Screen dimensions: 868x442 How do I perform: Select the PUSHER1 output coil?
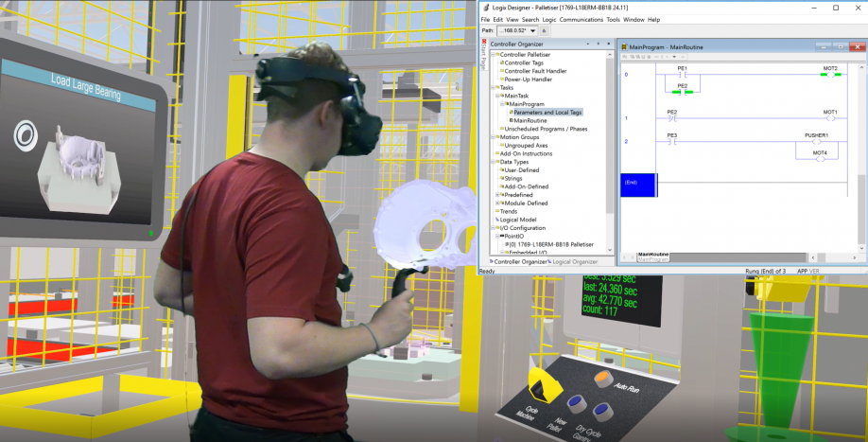click(x=817, y=142)
